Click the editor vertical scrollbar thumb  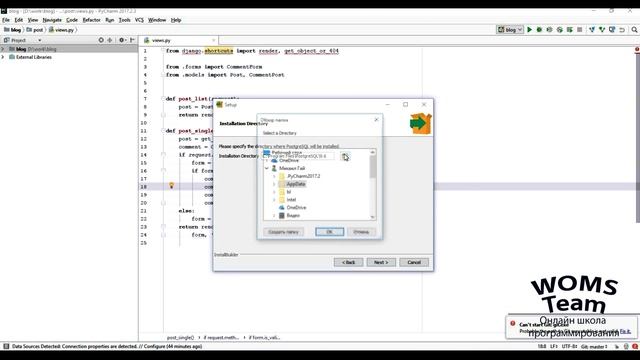click(637, 138)
